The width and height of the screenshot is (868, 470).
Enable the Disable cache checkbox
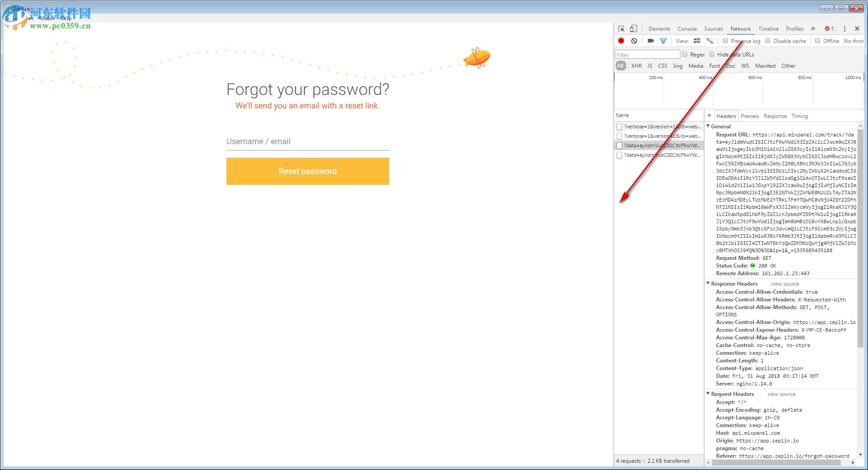coord(768,41)
